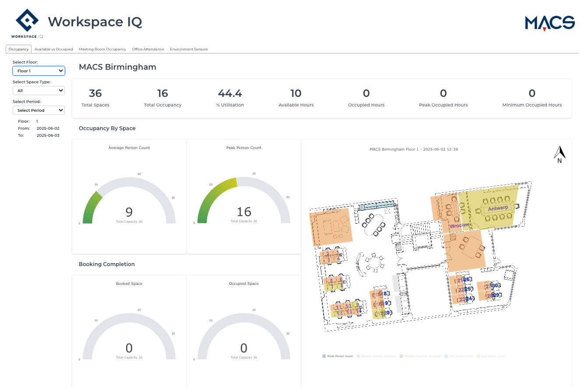Viewport: 588px width, 391px height.
Task: Click desk 12 on the floor plan
Action: (x=339, y=313)
